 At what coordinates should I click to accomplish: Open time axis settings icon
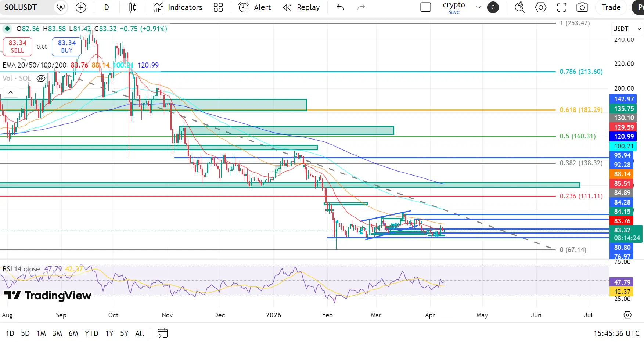627,315
